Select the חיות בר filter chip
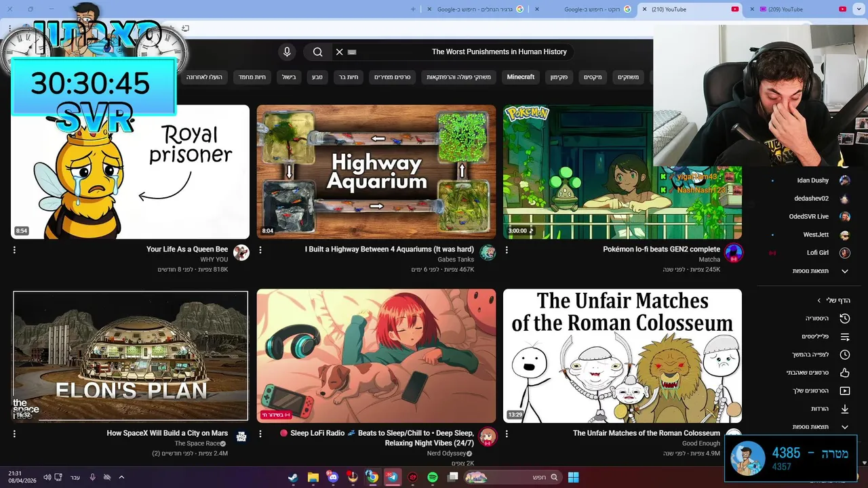 pyautogui.click(x=349, y=77)
